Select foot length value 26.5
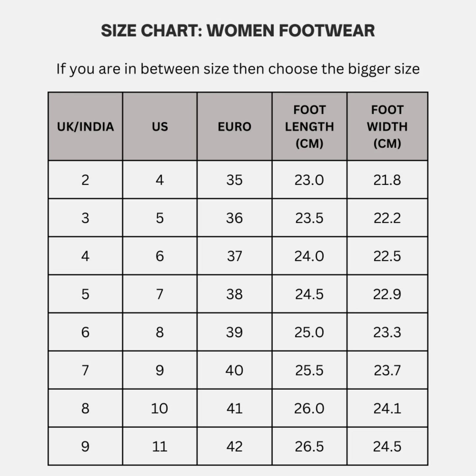Viewport: 476px width, 476px height. (x=309, y=447)
